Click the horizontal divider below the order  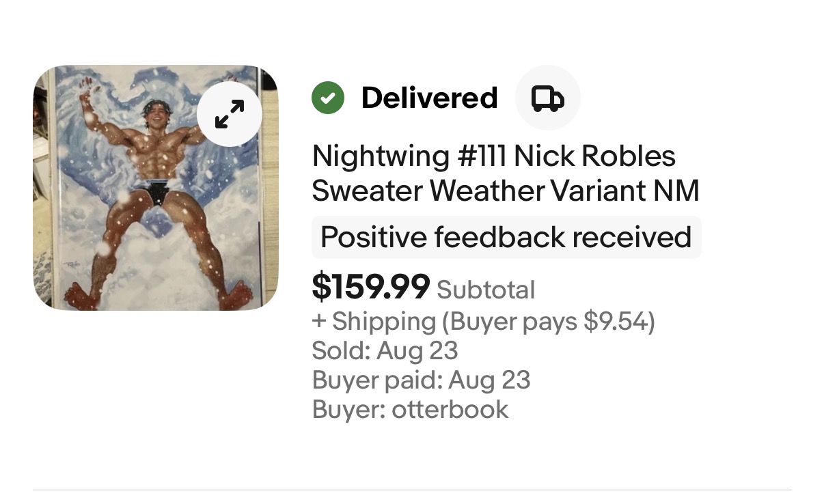[x=412, y=490]
